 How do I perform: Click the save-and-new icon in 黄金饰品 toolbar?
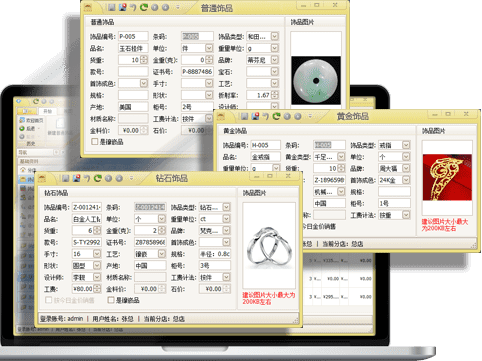coord(255,116)
